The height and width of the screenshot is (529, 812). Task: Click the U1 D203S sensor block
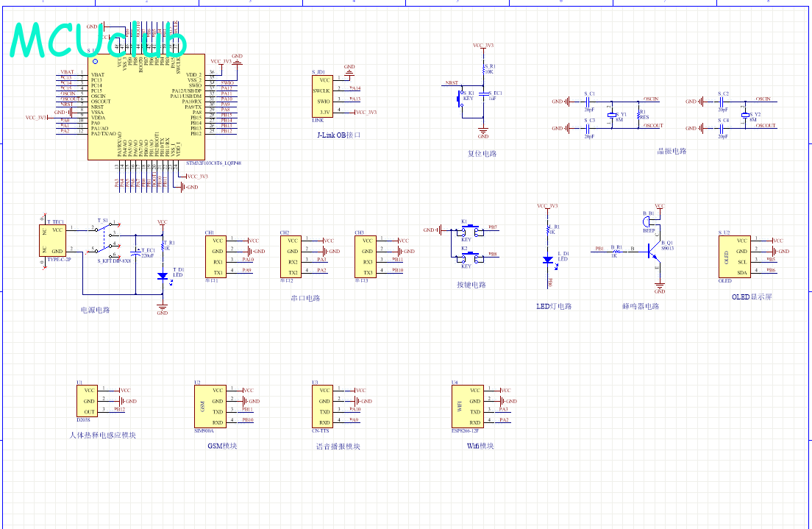(87, 401)
